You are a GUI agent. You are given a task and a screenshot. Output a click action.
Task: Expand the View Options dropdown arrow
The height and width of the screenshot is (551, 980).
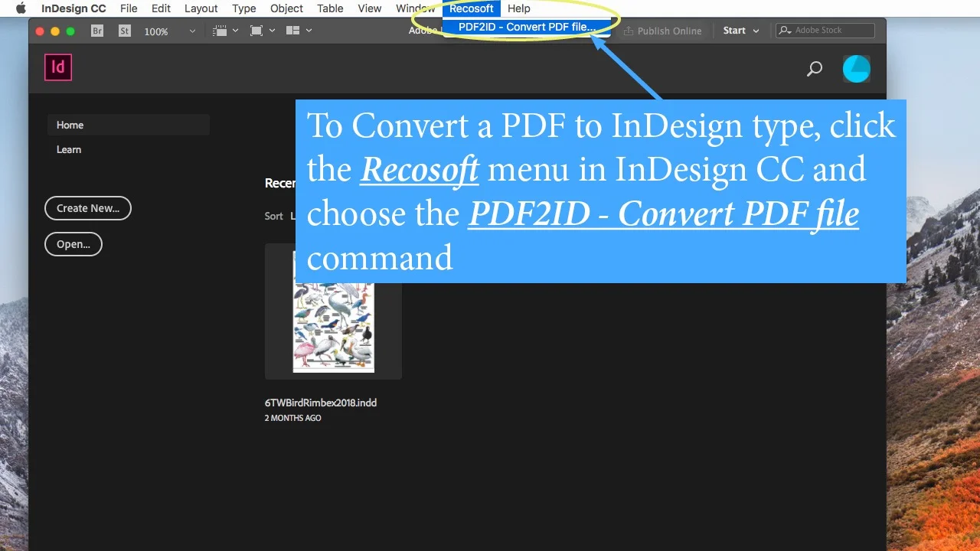click(235, 31)
